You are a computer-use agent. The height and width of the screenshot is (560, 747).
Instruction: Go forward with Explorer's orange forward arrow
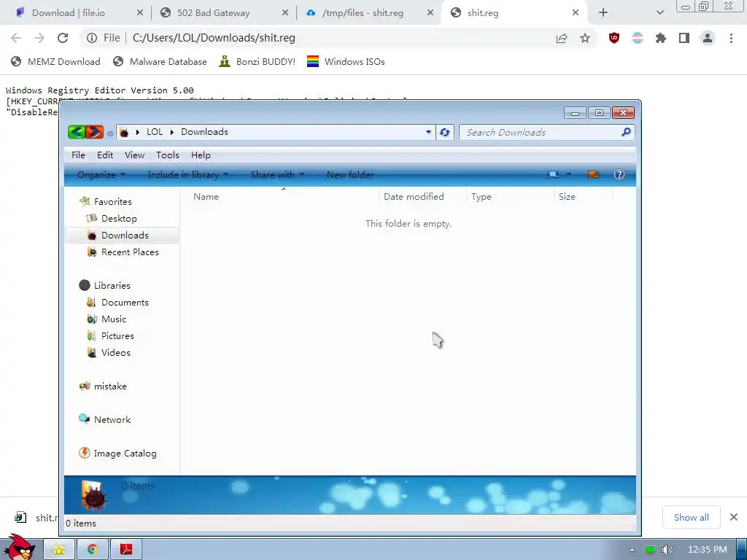[x=94, y=132]
